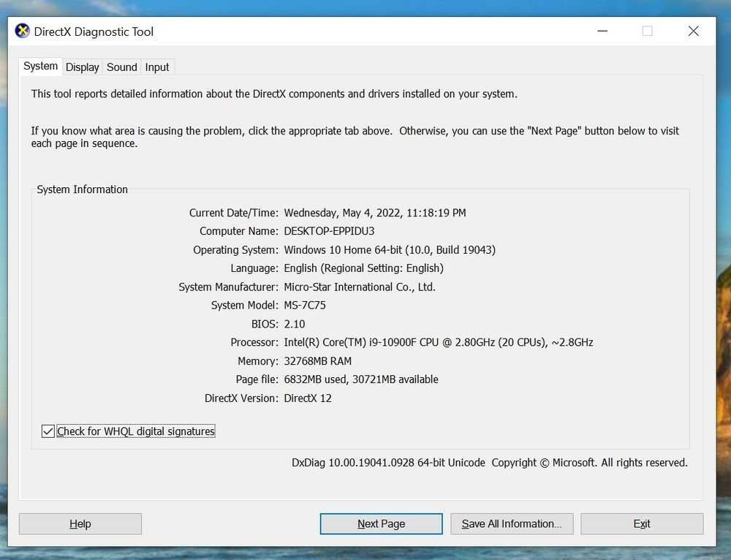The image size is (731, 560).
Task: Select the System tab
Action: 40,67
